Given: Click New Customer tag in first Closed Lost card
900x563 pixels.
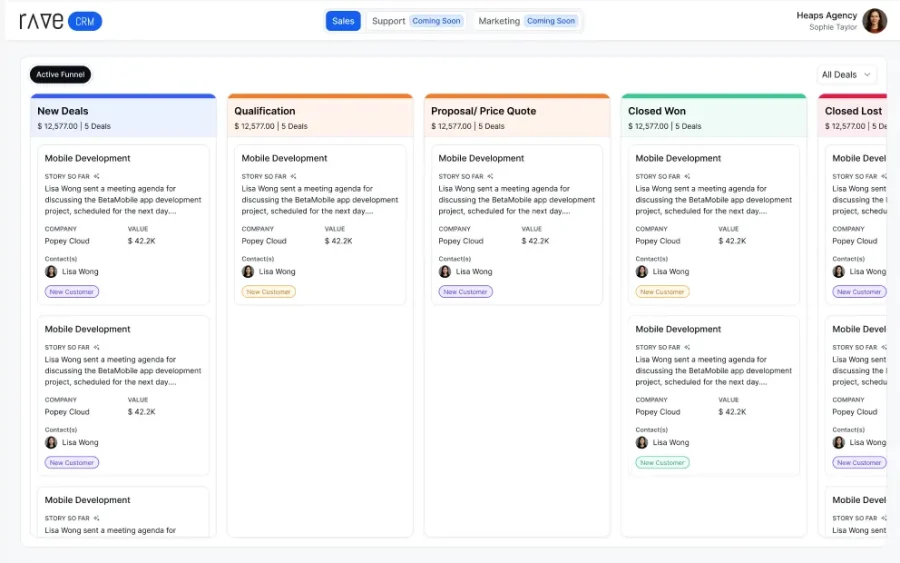Looking at the screenshot, I should (859, 292).
